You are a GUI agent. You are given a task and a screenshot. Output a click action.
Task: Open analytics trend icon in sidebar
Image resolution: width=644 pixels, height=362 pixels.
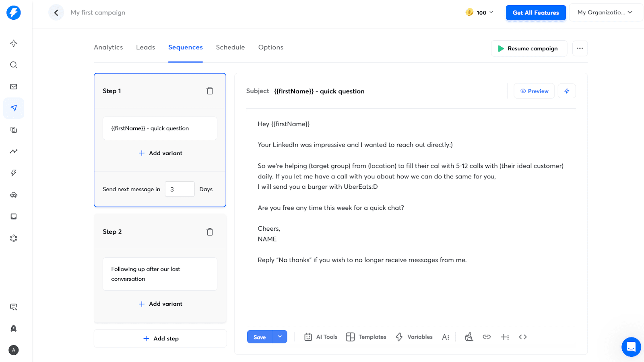pos(14,151)
